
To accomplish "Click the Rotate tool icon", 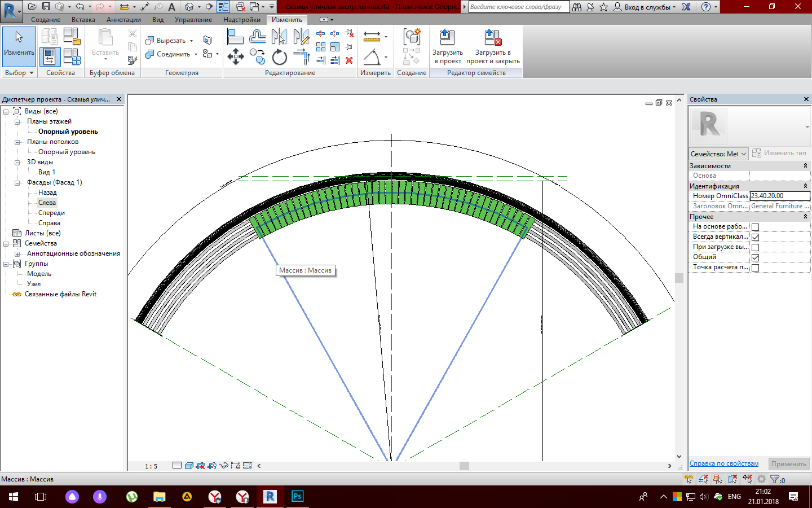I will click(x=279, y=57).
